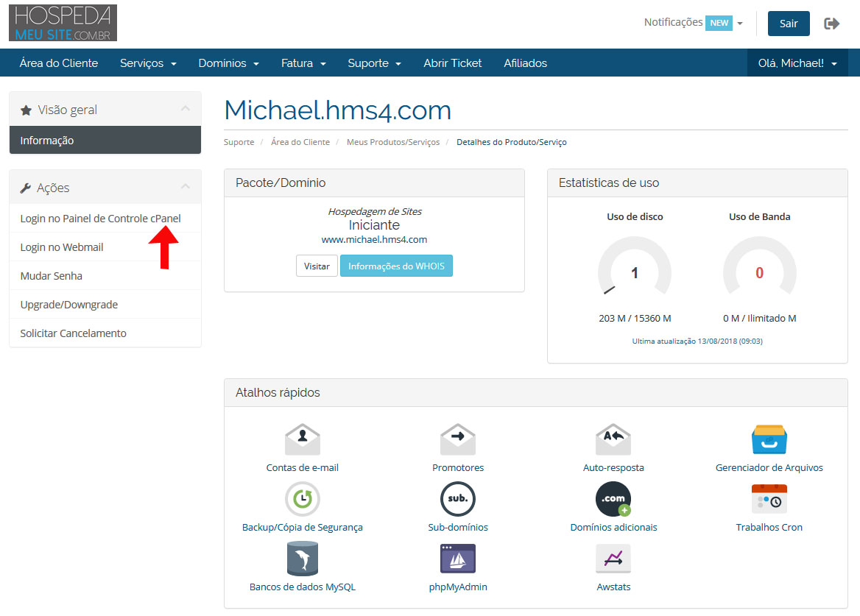Viewport: 860px width, 616px height.
Task: Click the NEW notifications badge
Action: pos(719,23)
